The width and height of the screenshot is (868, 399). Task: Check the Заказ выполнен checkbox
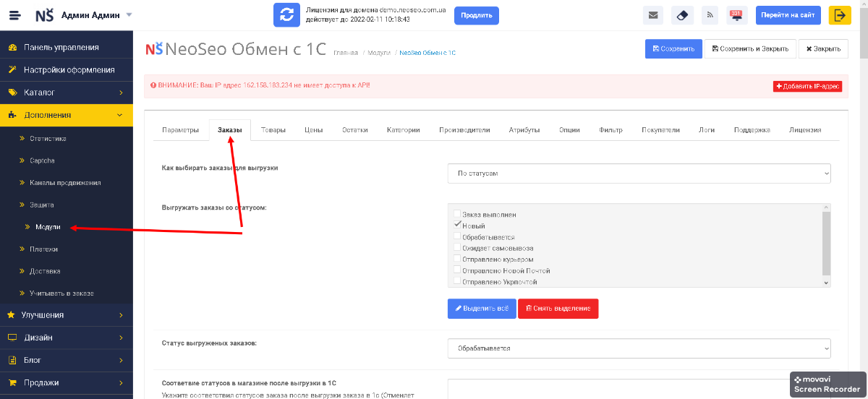pyautogui.click(x=457, y=214)
